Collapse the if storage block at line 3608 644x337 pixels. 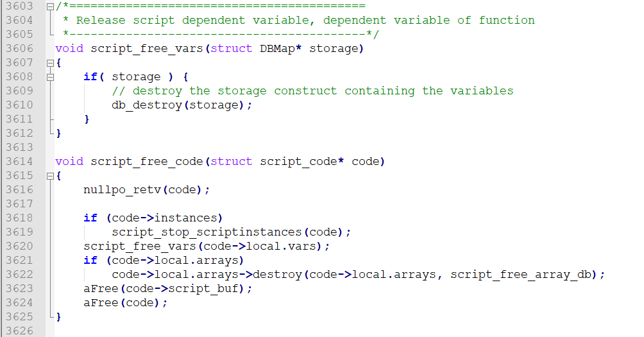click(50, 77)
